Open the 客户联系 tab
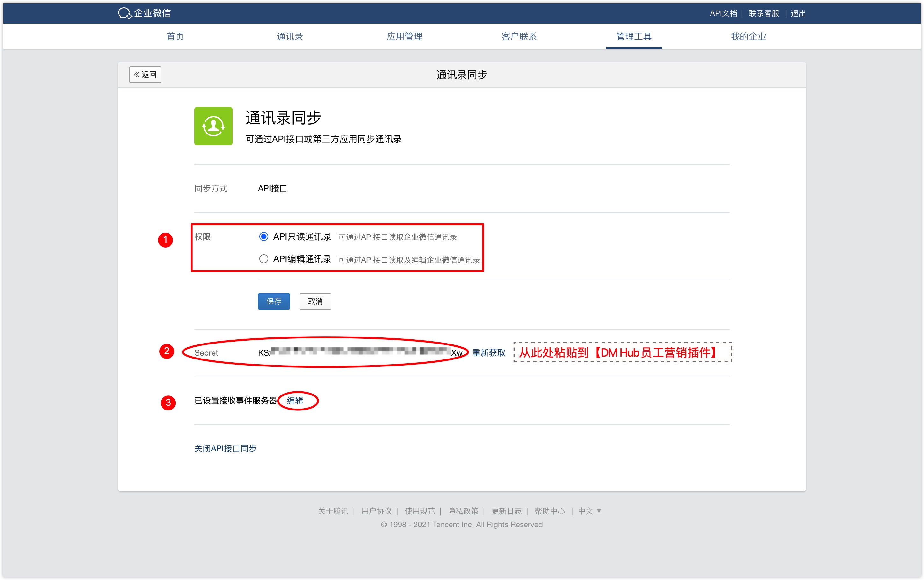 (x=519, y=36)
